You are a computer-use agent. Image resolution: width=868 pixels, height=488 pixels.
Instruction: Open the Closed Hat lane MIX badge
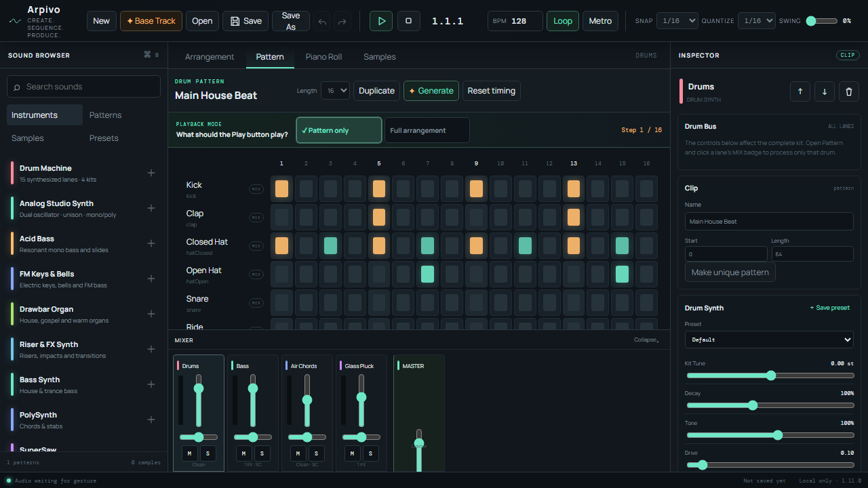256,246
